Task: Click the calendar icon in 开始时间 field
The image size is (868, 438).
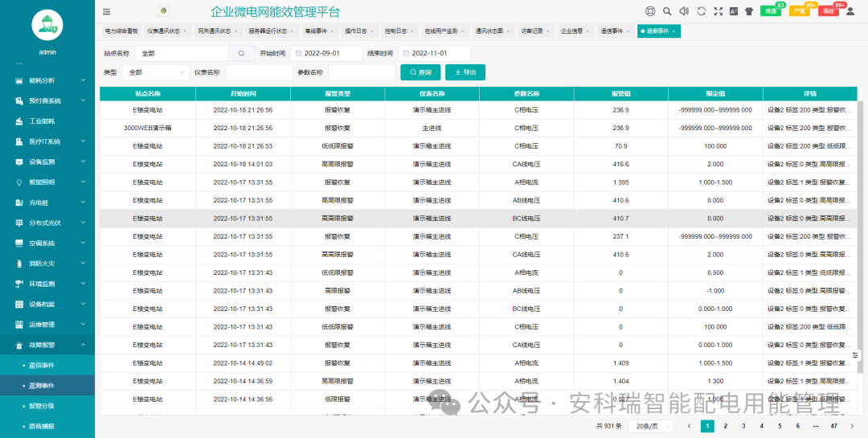Action: click(299, 54)
